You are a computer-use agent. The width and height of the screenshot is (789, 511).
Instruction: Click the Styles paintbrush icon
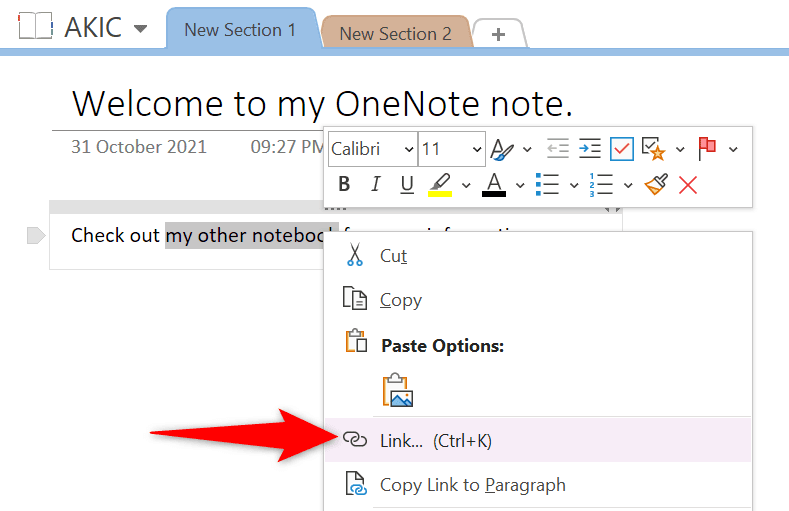coord(501,149)
